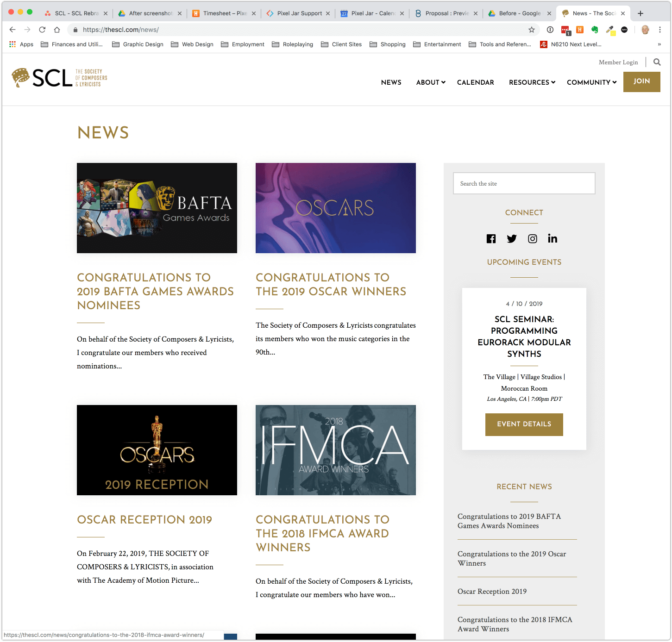This screenshot has height=642, width=672.
Task: Close the Pixel Jar Support tab
Action: click(x=328, y=13)
